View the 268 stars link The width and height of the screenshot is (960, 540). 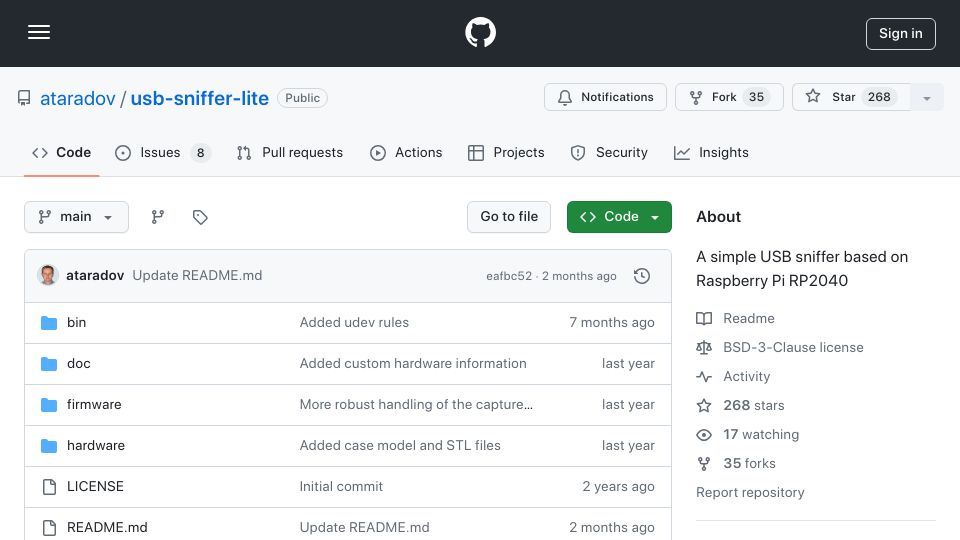740,405
